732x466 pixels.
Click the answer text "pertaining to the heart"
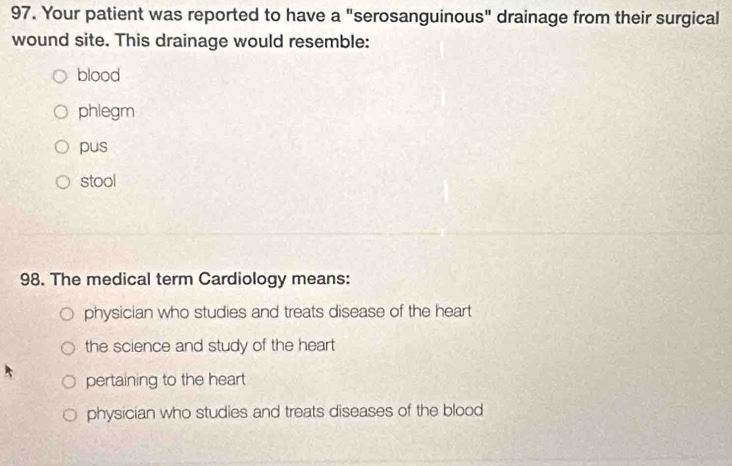coord(163,380)
